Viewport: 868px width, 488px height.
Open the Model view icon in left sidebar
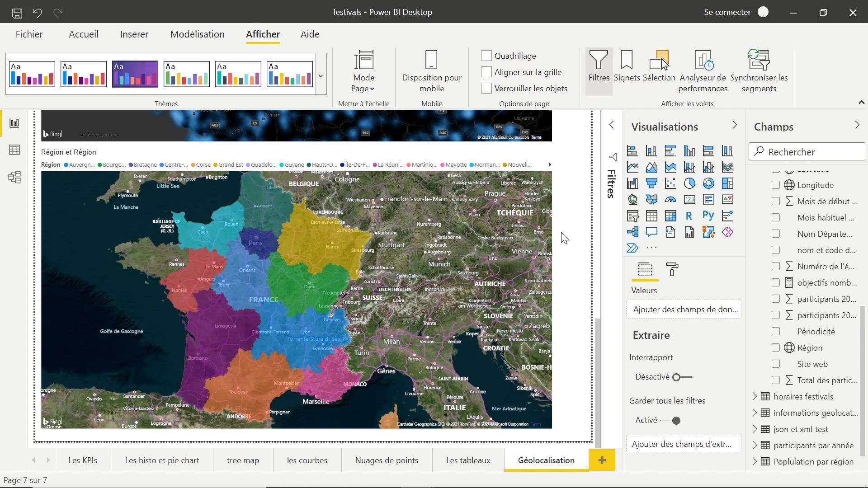coord(14,177)
